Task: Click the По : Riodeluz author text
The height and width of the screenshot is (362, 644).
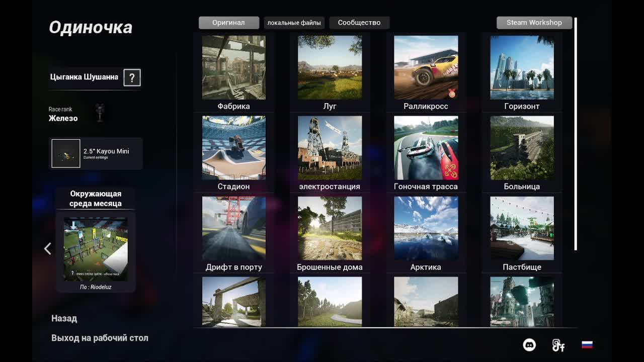Action: coord(96,287)
